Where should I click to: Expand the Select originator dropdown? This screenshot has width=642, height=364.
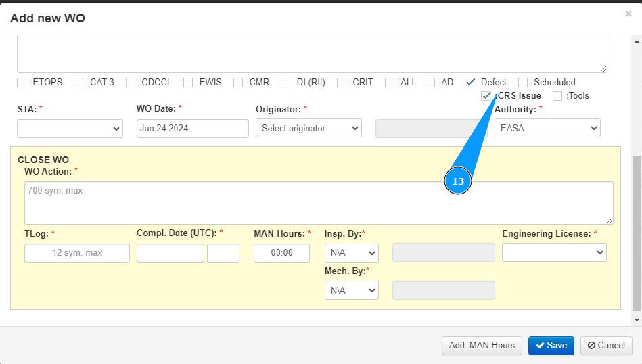click(x=308, y=129)
